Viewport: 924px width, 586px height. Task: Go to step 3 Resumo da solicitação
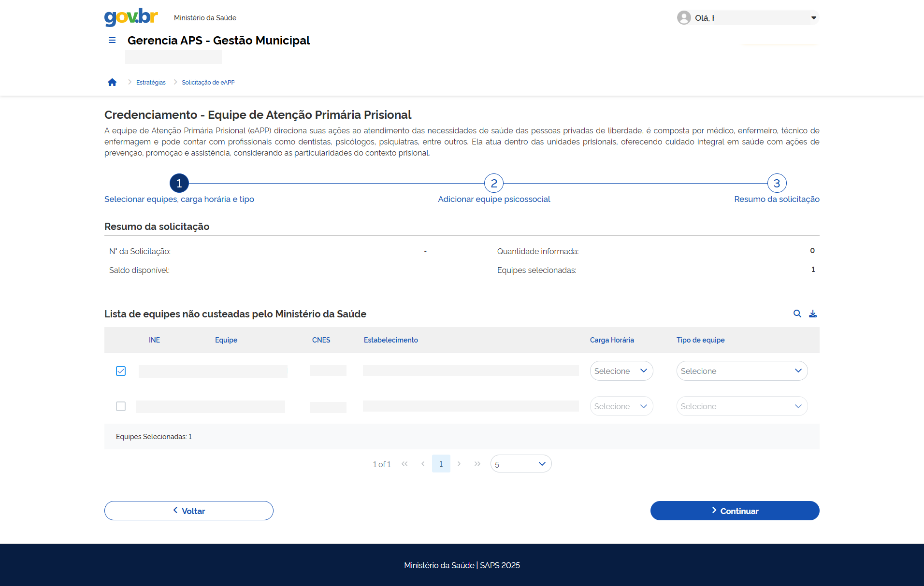pos(777,184)
